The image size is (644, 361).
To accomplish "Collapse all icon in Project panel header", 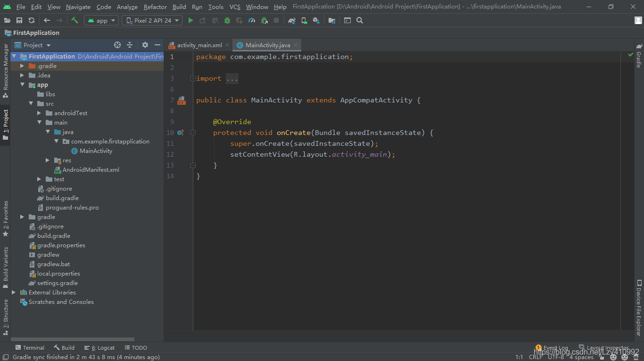I will point(130,45).
